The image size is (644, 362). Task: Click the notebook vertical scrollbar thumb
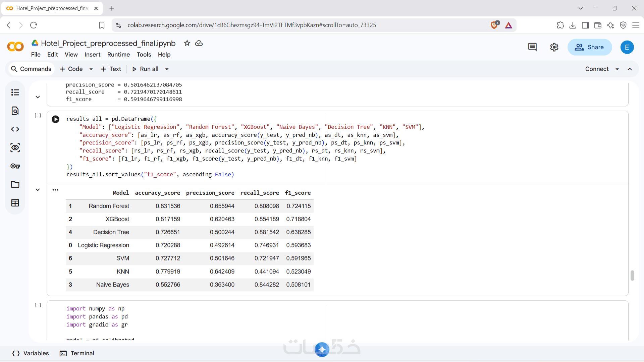point(632,276)
